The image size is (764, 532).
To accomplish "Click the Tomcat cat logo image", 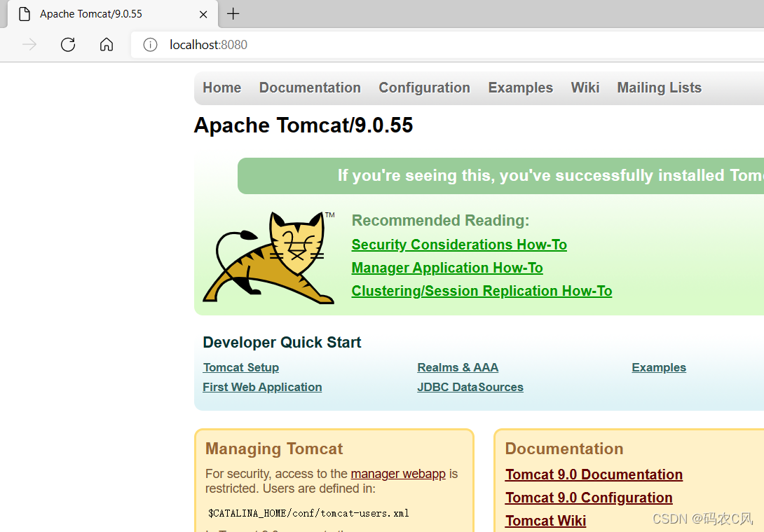I will tap(268, 258).
